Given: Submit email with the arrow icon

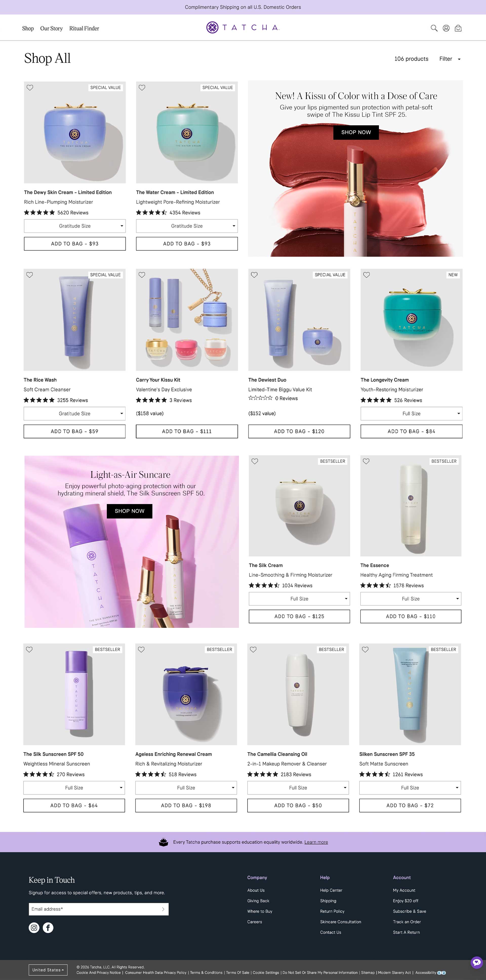Looking at the screenshot, I should (x=163, y=909).
